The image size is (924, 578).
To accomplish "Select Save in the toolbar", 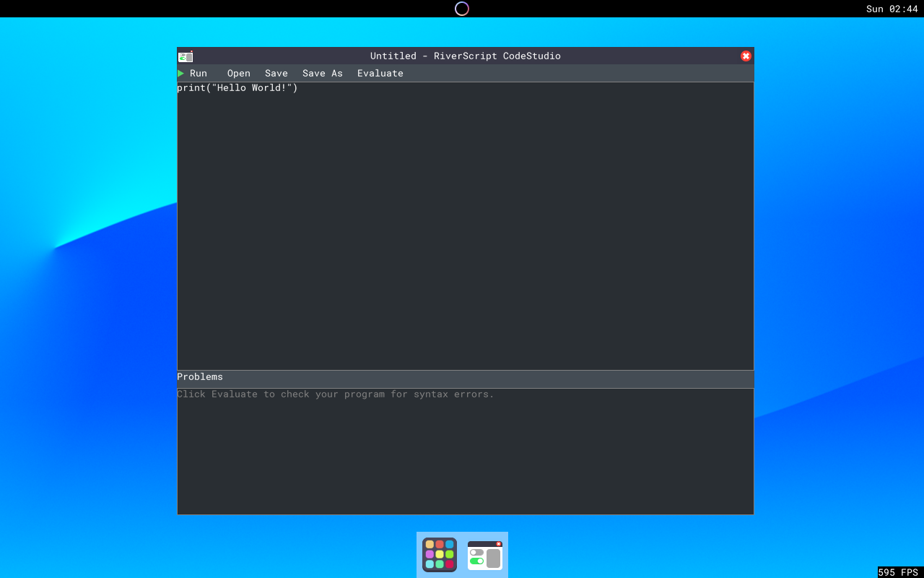I will [x=276, y=74].
